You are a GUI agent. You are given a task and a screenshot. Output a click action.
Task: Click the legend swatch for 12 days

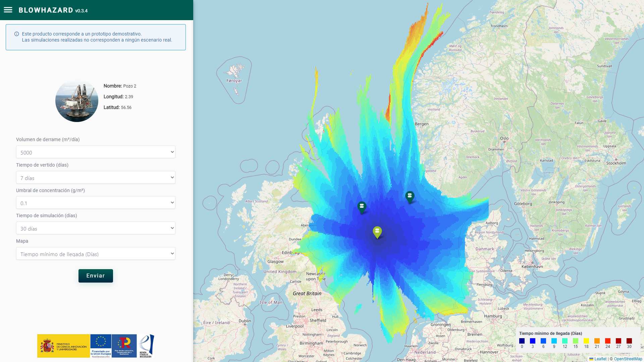tap(565, 341)
